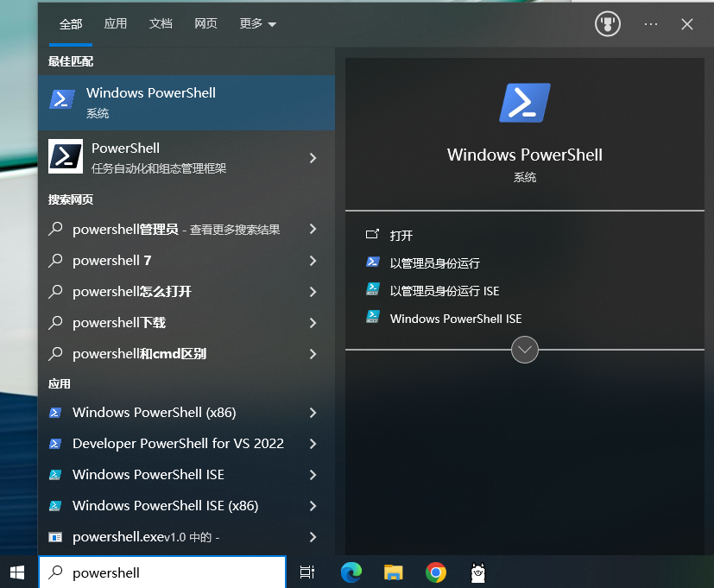Click Windows PowerShell ISE (x86) icon

(x=55, y=506)
